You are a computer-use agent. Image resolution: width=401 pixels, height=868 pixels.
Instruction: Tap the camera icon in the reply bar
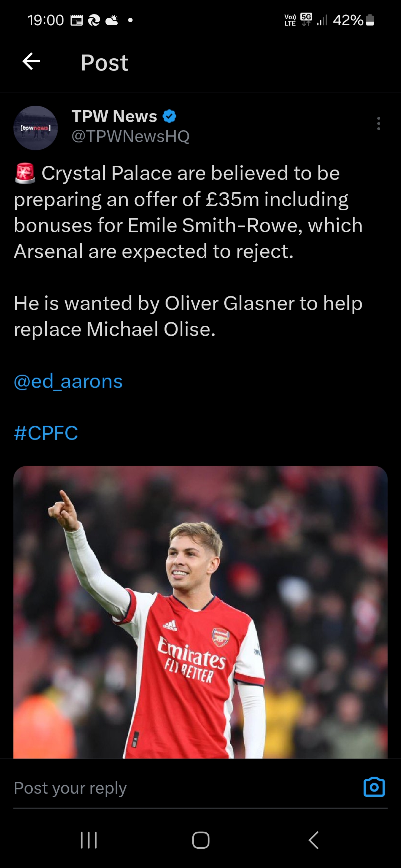(x=374, y=787)
